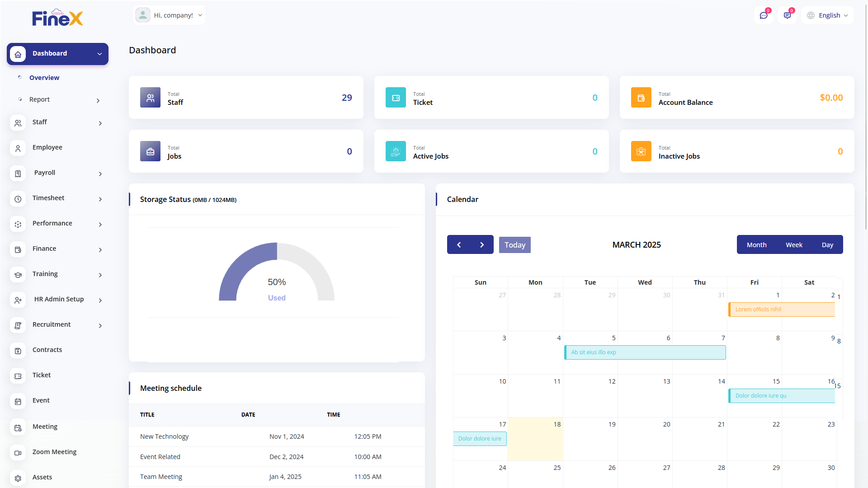Click the Zoom Meeting camera icon
This screenshot has width=868, height=488.
coord(18,453)
